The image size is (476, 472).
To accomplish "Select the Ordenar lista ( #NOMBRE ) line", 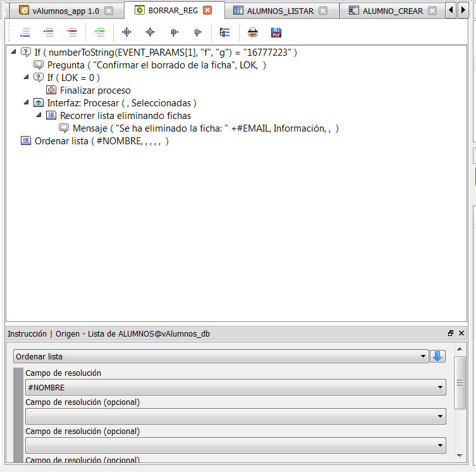I will 101,141.
